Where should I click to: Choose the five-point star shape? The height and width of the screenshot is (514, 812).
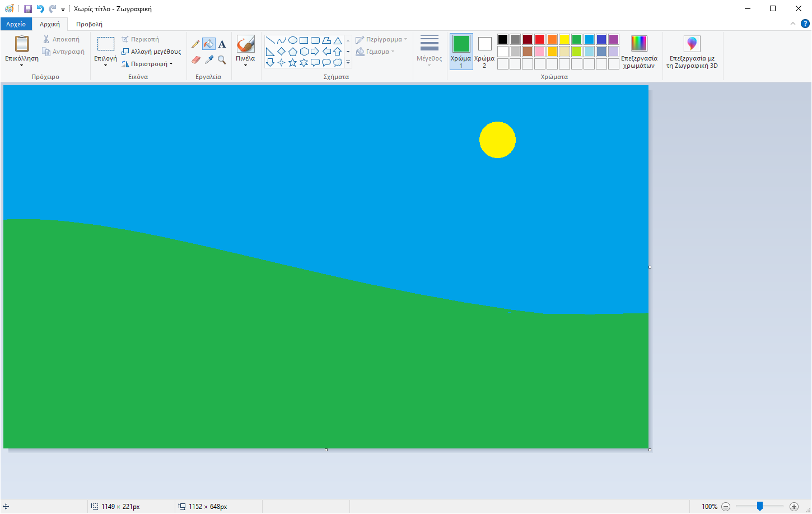click(x=292, y=63)
